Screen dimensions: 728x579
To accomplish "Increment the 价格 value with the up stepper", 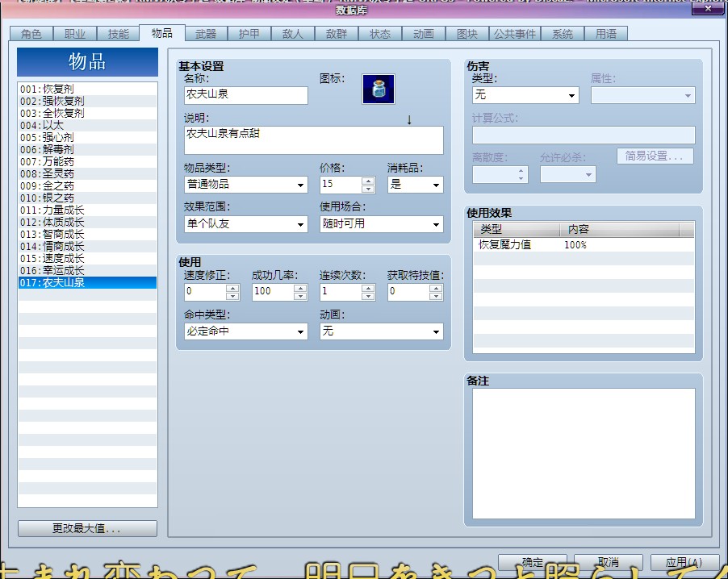I will coord(367,180).
